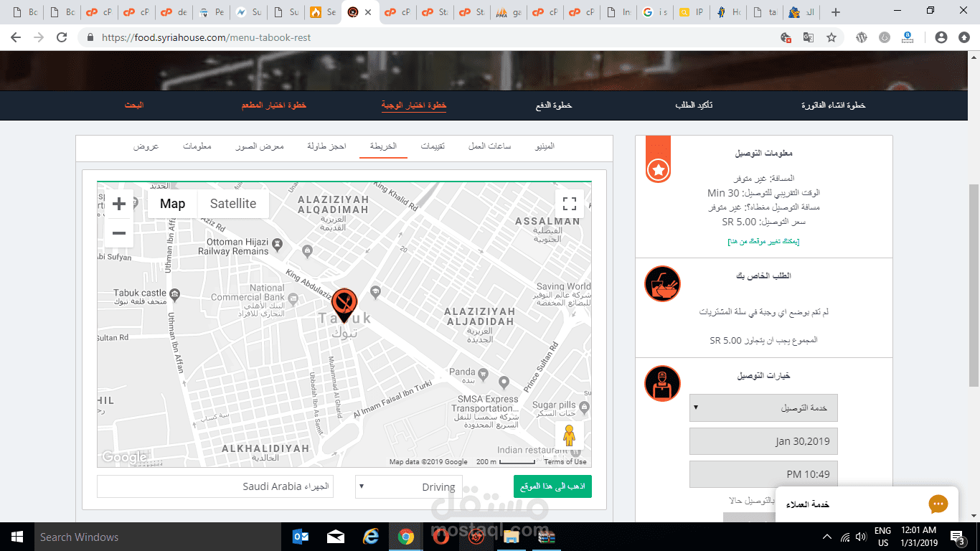Click the خطوة اختيار الوجبة step
Screen dimensions: 980x551
414,105
